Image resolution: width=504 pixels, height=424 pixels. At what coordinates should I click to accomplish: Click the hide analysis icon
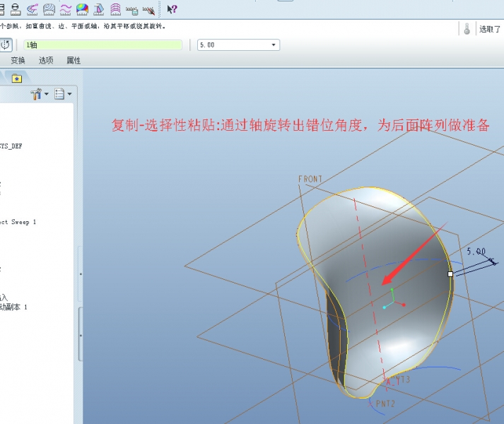(148, 9)
